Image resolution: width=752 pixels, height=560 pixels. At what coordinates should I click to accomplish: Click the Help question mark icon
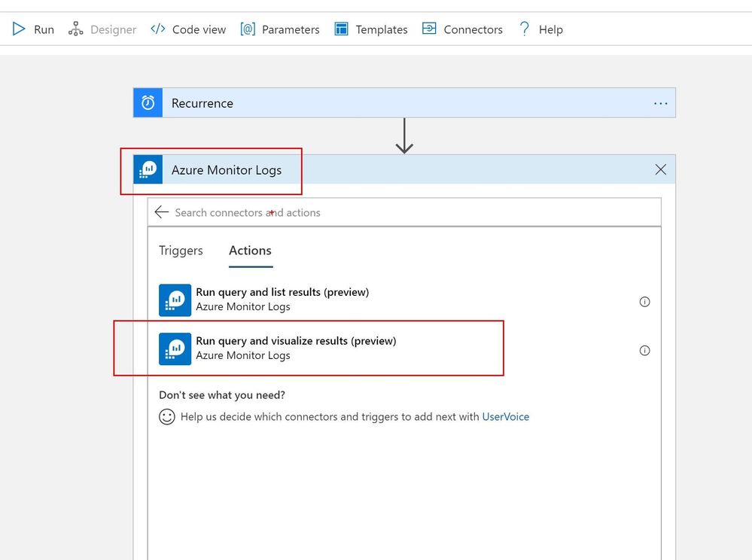click(524, 29)
